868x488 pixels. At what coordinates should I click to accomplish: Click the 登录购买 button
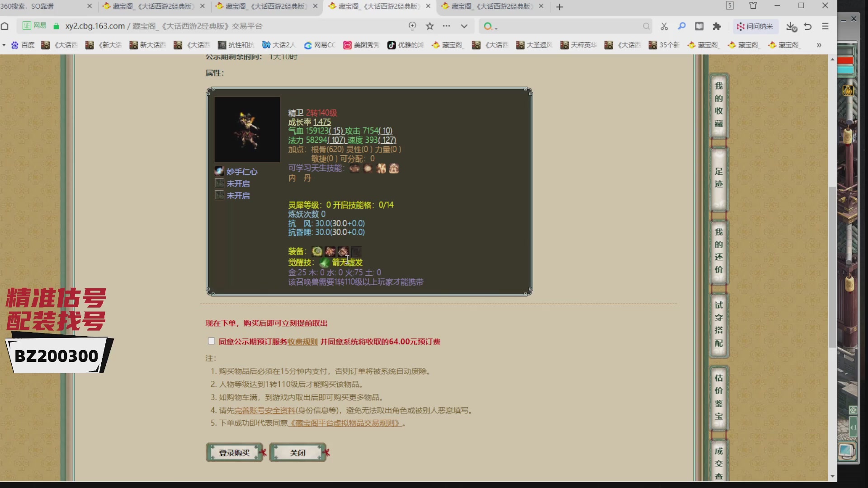coord(235,452)
